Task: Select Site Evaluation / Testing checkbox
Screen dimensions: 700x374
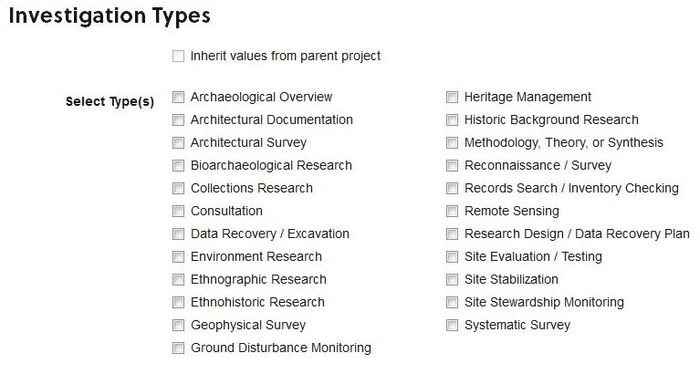Action: pos(452,257)
